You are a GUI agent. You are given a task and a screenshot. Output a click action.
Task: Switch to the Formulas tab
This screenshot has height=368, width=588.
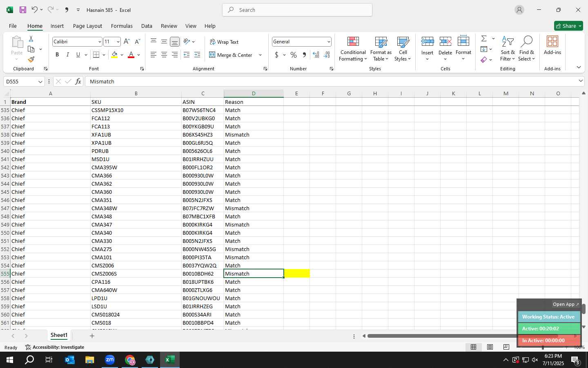(x=122, y=26)
